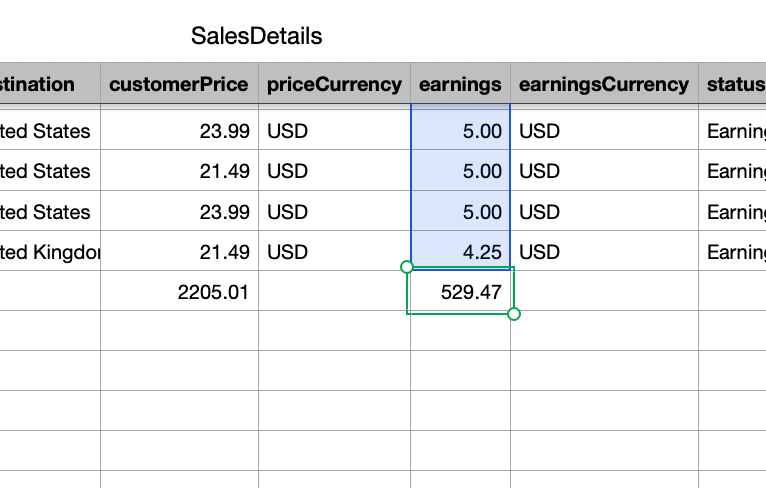Select the status cell in United Kingdom row
766x488 pixels.
click(x=734, y=252)
